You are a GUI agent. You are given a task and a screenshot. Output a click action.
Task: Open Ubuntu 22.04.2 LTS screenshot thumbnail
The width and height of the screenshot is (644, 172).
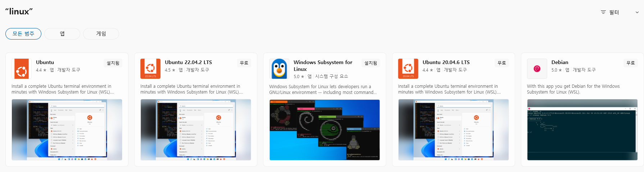[196, 130]
